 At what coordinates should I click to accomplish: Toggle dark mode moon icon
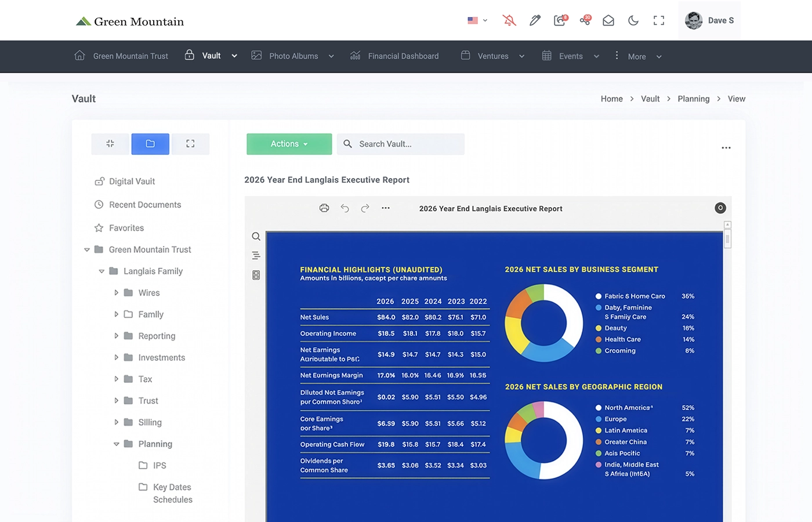633,20
